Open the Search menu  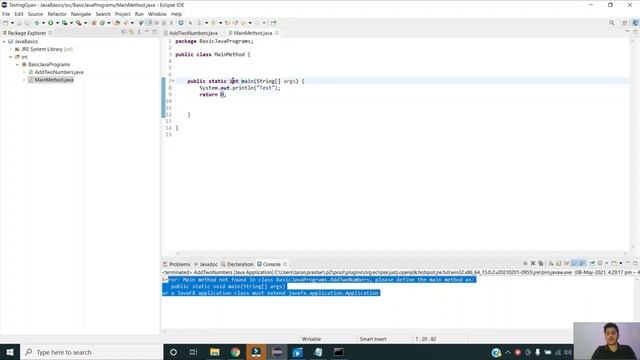[x=103, y=14]
